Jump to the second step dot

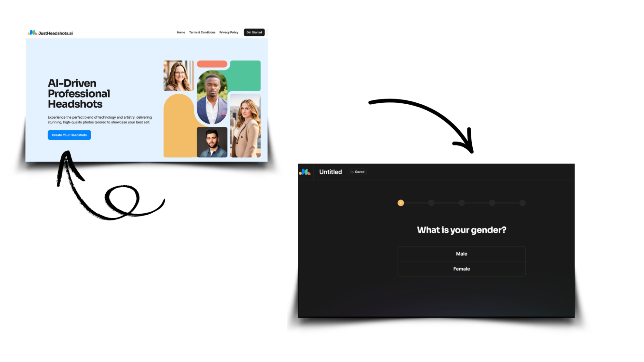click(x=431, y=203)
